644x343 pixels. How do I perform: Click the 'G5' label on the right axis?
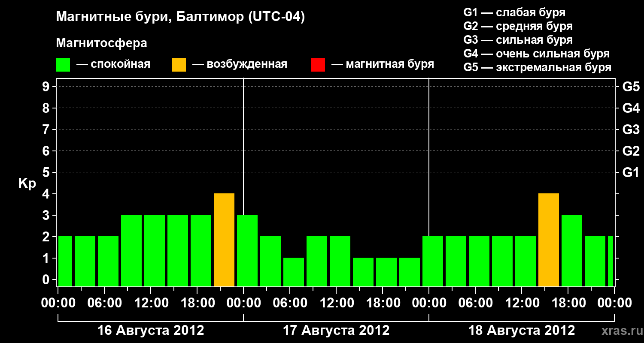click(x=631, y=87)
